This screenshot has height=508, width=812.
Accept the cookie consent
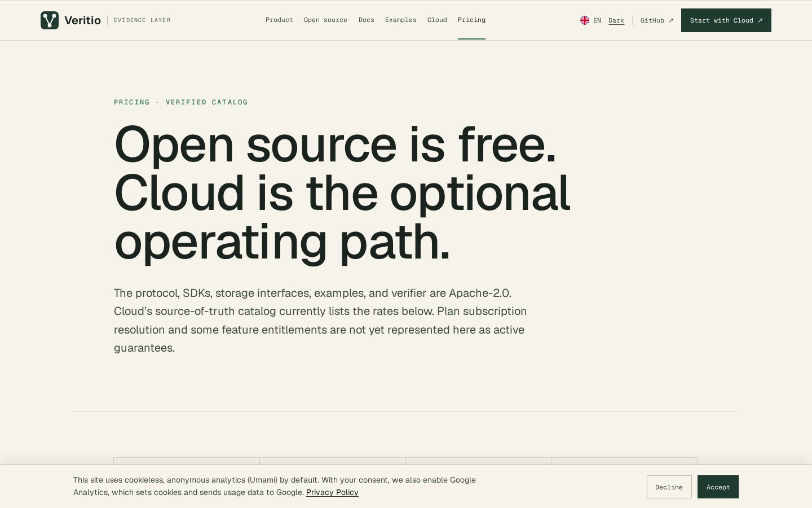pos(718,487)
